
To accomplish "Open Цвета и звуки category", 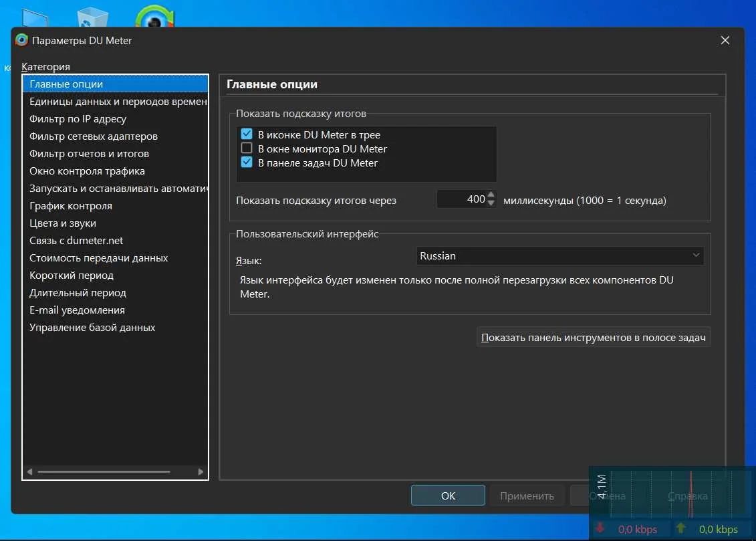I will pos(115,223).
